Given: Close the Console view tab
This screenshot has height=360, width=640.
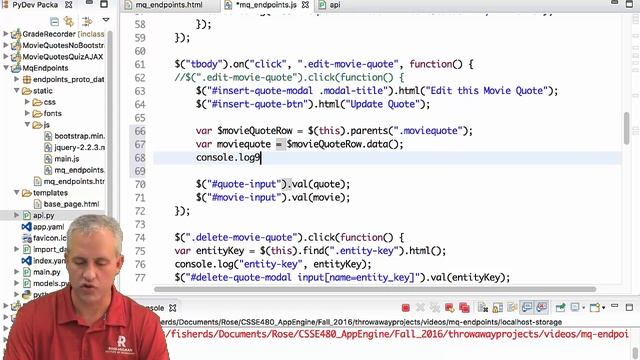Looking at the screenshot, I should tap(173, 308).
